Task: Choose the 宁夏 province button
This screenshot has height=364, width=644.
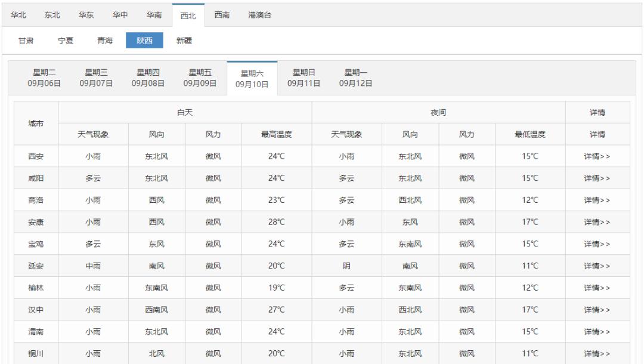Action: point(65,41)
